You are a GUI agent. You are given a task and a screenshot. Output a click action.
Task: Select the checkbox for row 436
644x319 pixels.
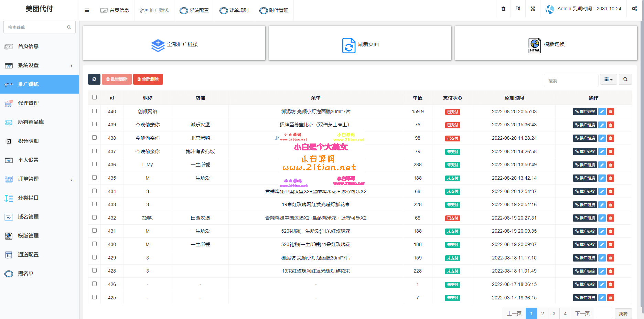click(x=94, y=164)
